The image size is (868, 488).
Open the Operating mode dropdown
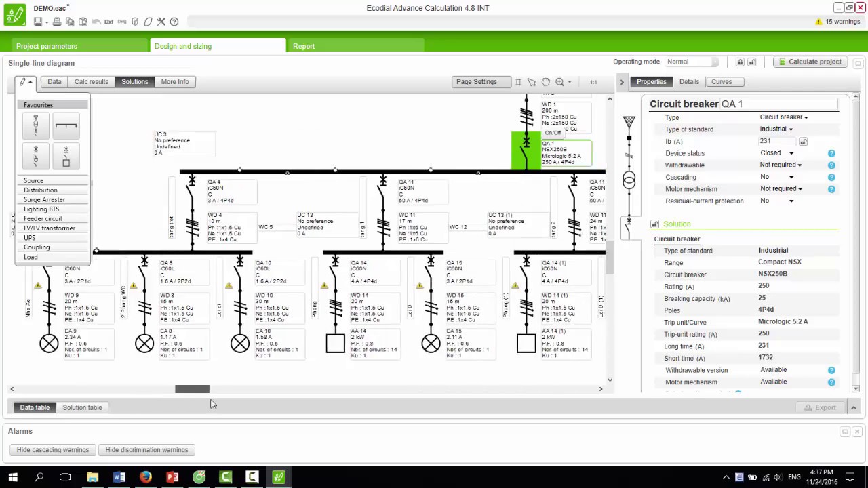[692, 62]
